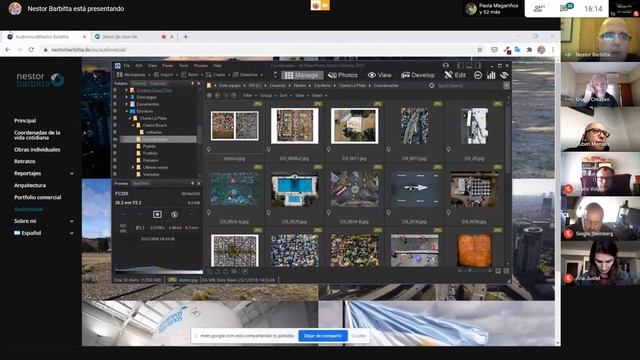This screenshot has width=640, height=360.
Task: Toggle Easy-Select indicator for Escritorio folder
Action: coord(115,111)
